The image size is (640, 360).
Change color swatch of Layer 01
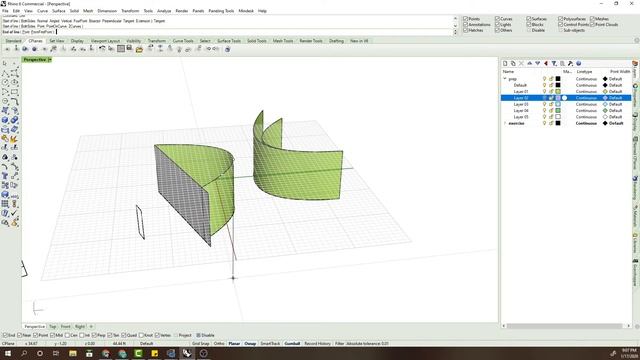point(558,91)
